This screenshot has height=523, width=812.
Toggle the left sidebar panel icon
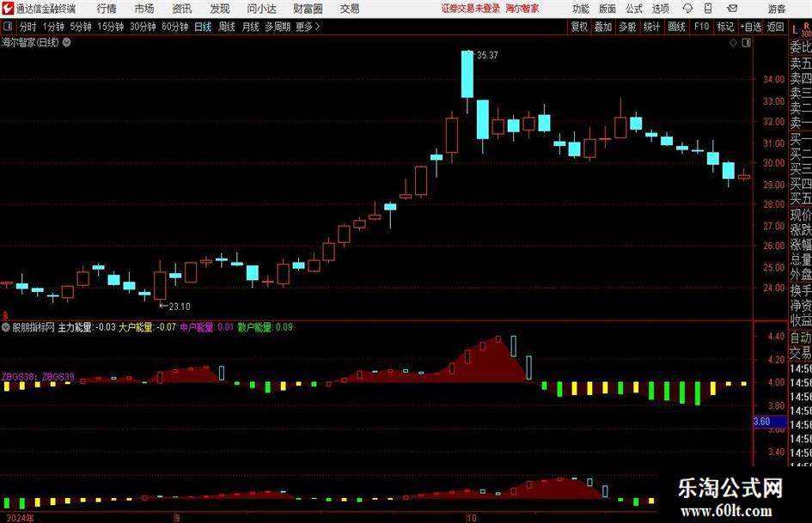point(8,27)
